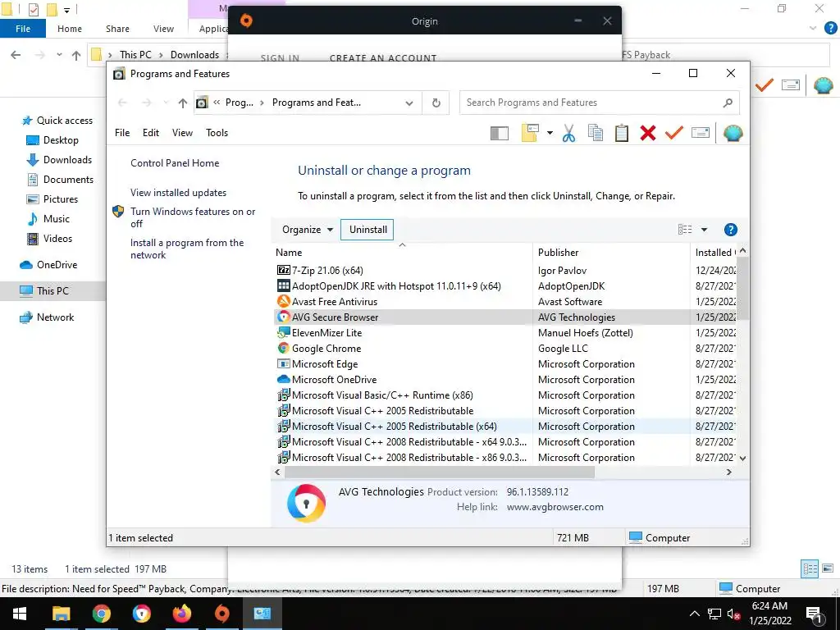Open the Control Panel taskbar item
The height and width of the screenshot is (630, 840).
click(262, 614)
